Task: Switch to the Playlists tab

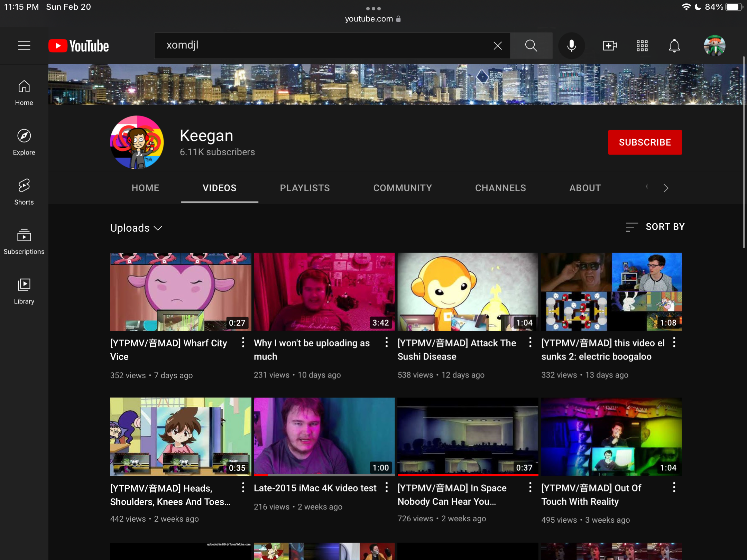Action: pos(305,188)
